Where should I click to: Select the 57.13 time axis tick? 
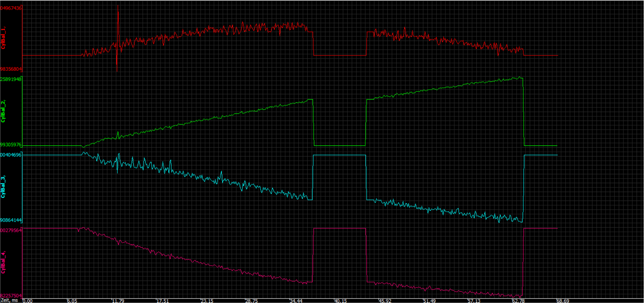(x=474, y=301)
